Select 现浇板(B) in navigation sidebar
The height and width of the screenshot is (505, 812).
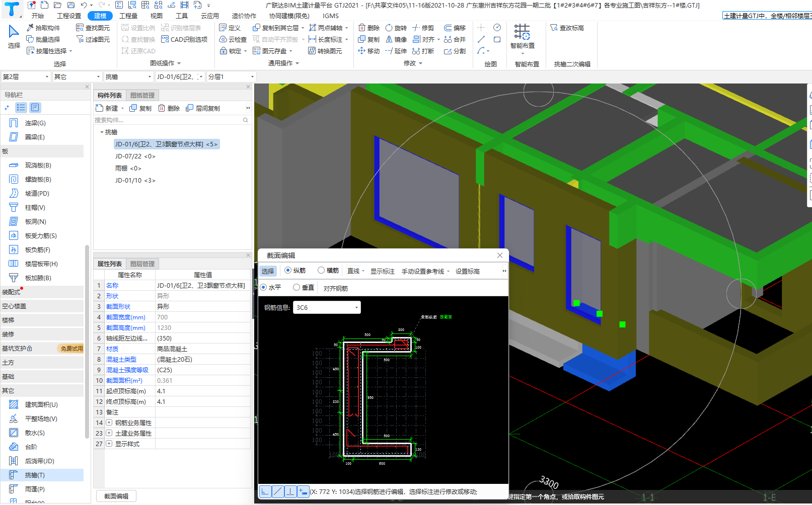(42, 165)
